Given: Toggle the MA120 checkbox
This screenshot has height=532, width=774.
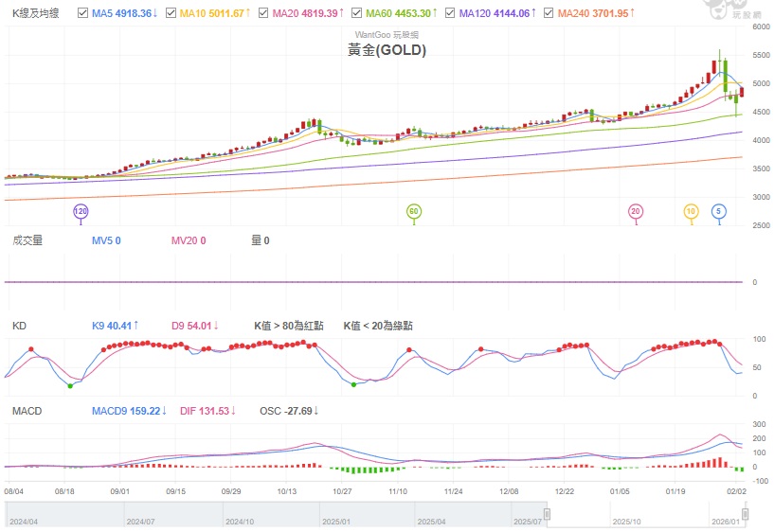Looking at the screenshot, I should click(x=449, y=14).
